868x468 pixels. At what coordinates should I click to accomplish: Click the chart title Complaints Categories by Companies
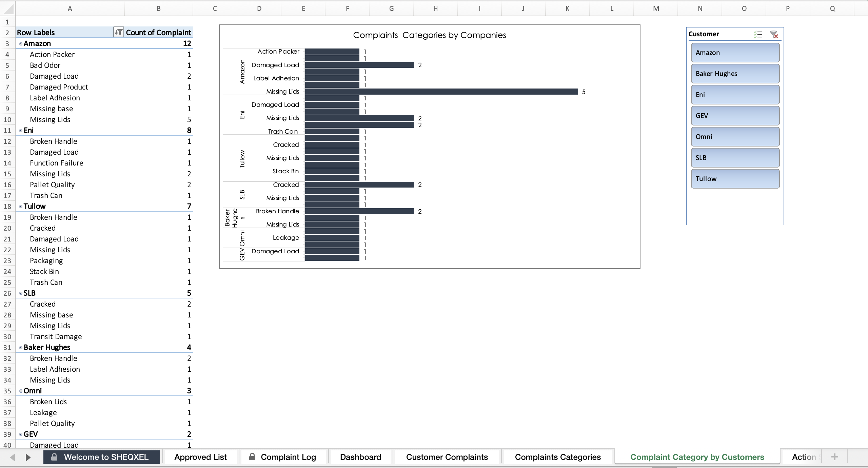click(x=429, y=35)
